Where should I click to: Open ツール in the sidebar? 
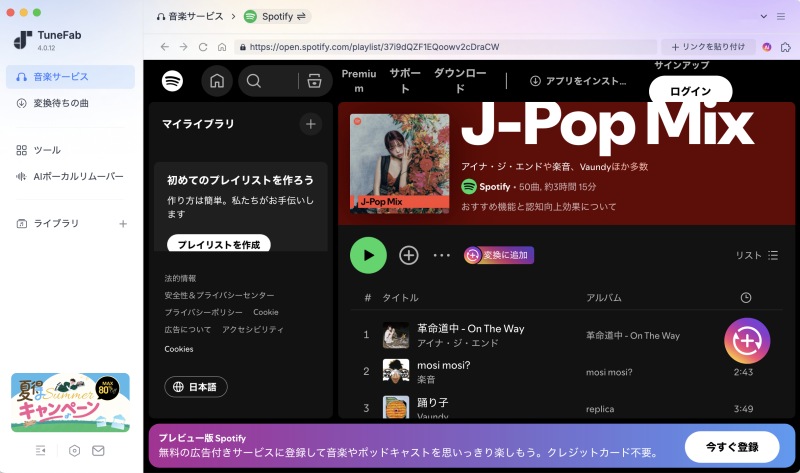pyautogui.click(x=70, y=150)
